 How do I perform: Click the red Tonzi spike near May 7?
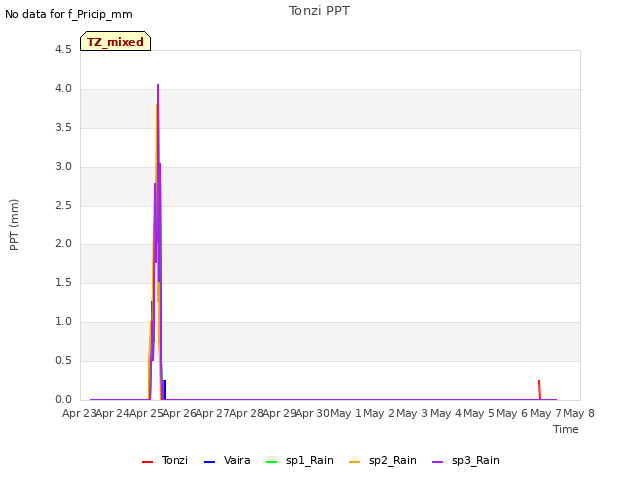(x=539, y=390)
